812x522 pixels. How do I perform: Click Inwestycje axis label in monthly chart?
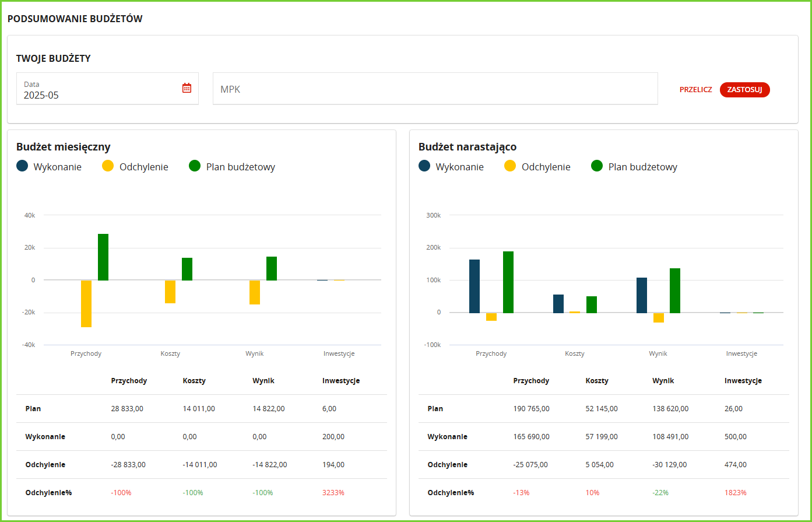[x=339, y=353]
